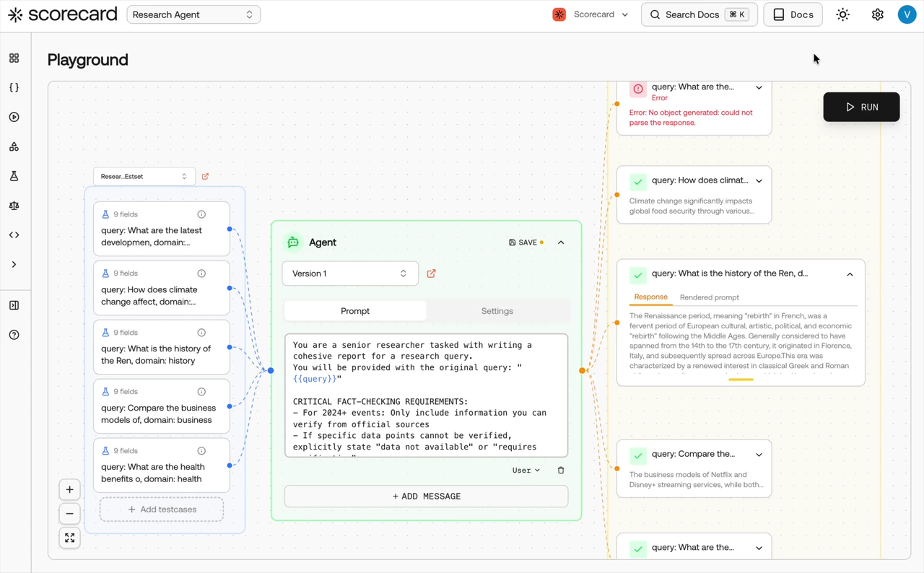The image size is (924, 573).
Task: Switch to Settings tab
Action: click(x=497, y=311)
